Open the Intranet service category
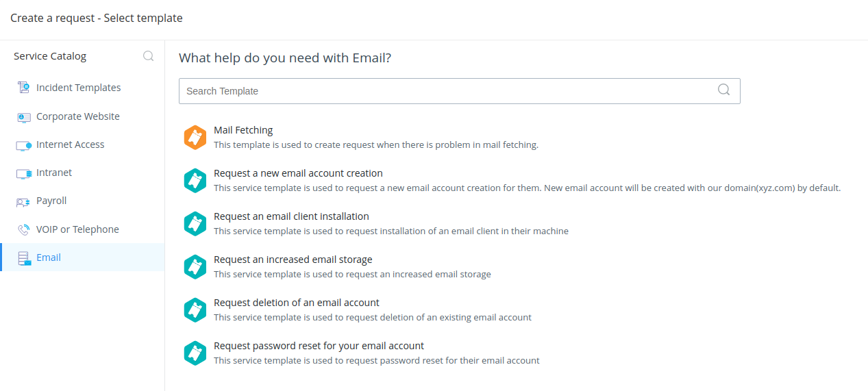The height and width of the screenshot is (391, 868). click(54, 173)
